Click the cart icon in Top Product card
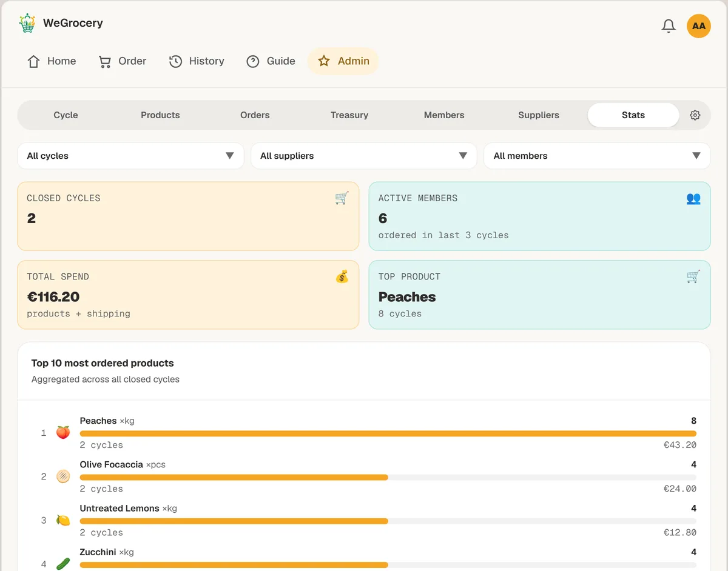 point(693,277)
